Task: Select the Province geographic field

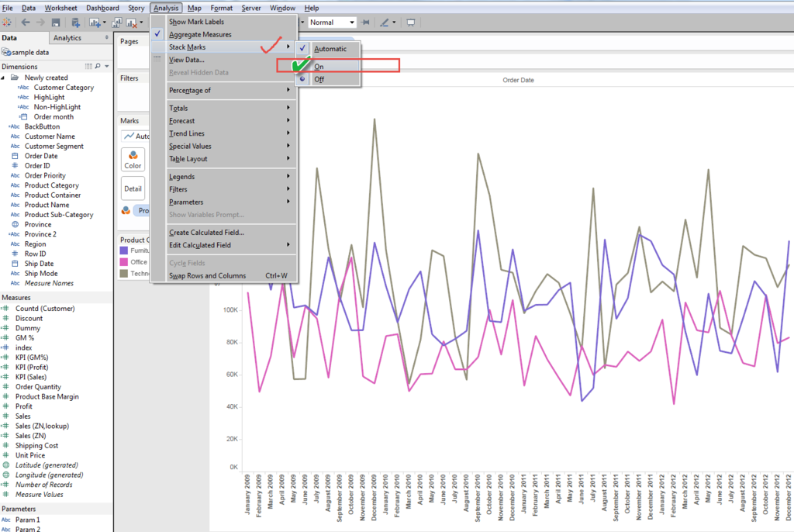Action: coord(37,224)
